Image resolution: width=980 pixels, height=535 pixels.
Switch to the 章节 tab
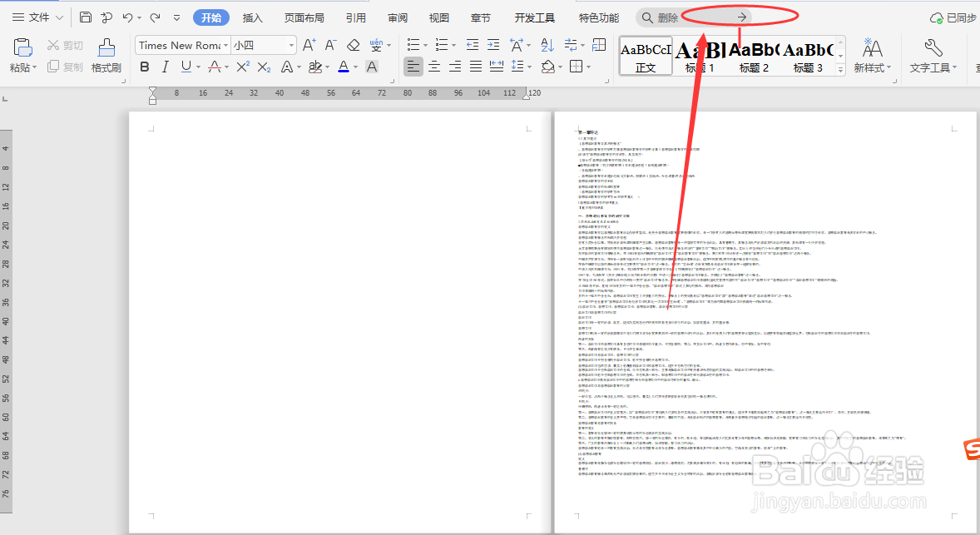tap(481, 17)
